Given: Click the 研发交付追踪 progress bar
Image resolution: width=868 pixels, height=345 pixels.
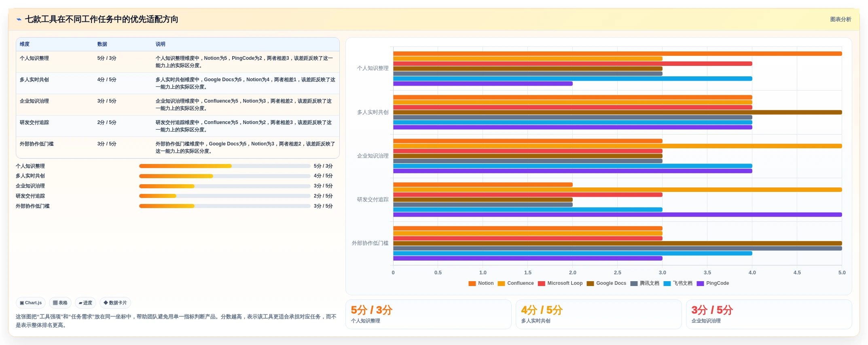Looking at the screenshot, I should point(224,196).
